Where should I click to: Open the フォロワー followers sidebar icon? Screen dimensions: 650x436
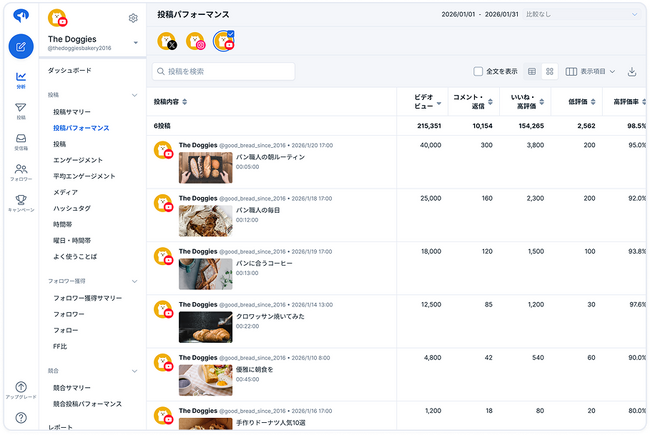coord(20,172)
